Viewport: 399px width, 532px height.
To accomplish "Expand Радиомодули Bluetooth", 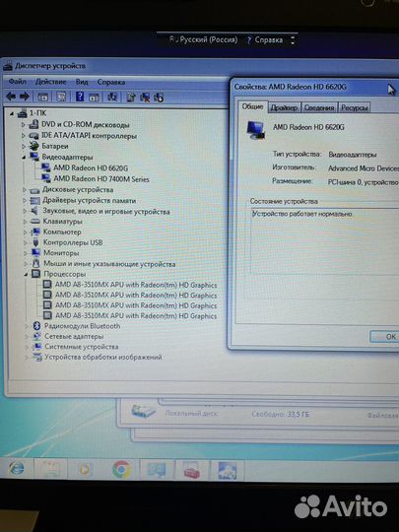I will [x=27, y=326].
